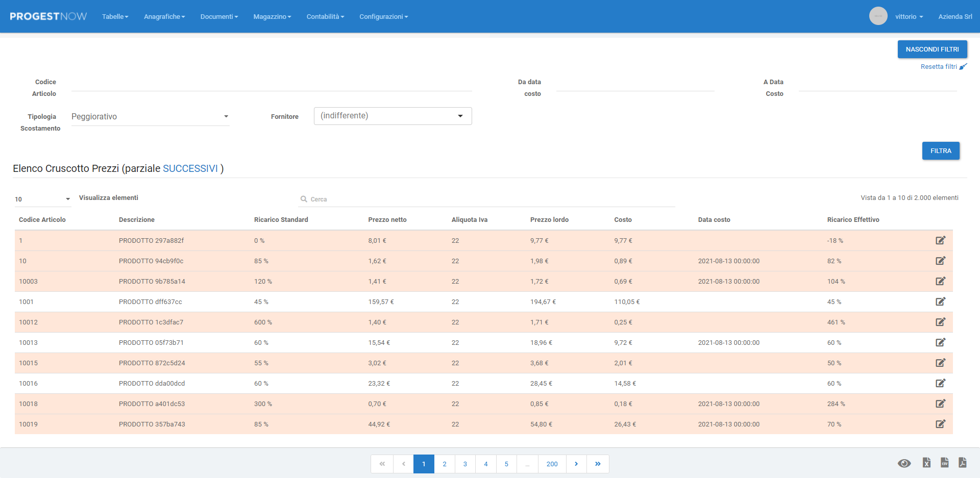Click current page 1 button

tap(424, 464)
